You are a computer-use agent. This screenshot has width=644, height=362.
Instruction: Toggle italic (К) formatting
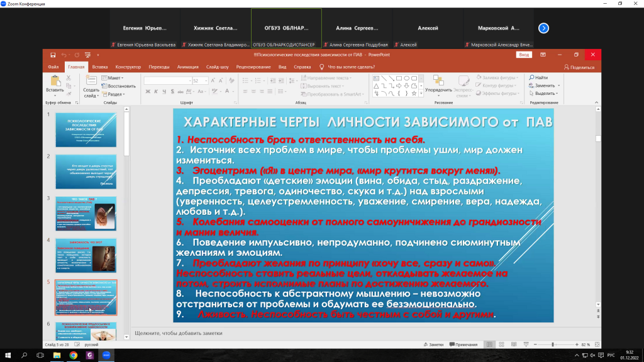tap(156, 92)
